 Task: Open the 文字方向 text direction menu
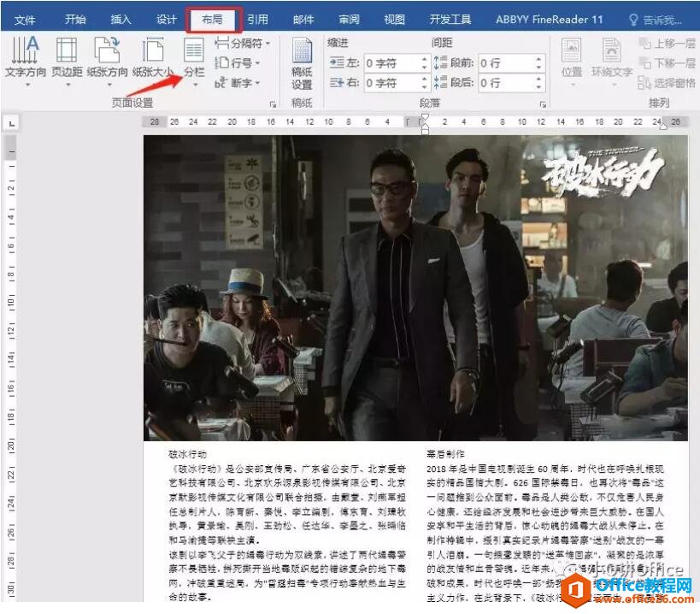(26, 61)
